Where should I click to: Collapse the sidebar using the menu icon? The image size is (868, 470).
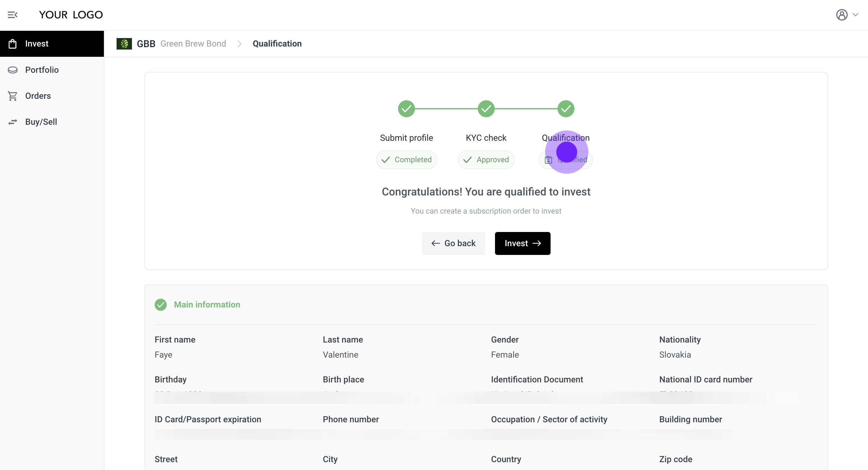click(12, 15)
